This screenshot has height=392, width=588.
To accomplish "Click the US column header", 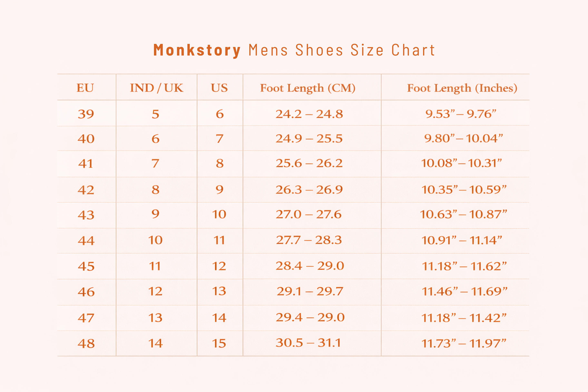I will tap(219, 88).
